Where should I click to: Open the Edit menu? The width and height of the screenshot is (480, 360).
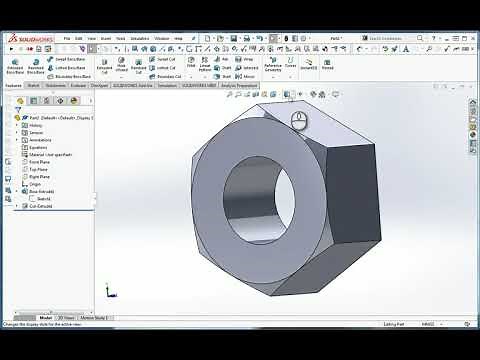pyautogui.click(x=79, y=38)
